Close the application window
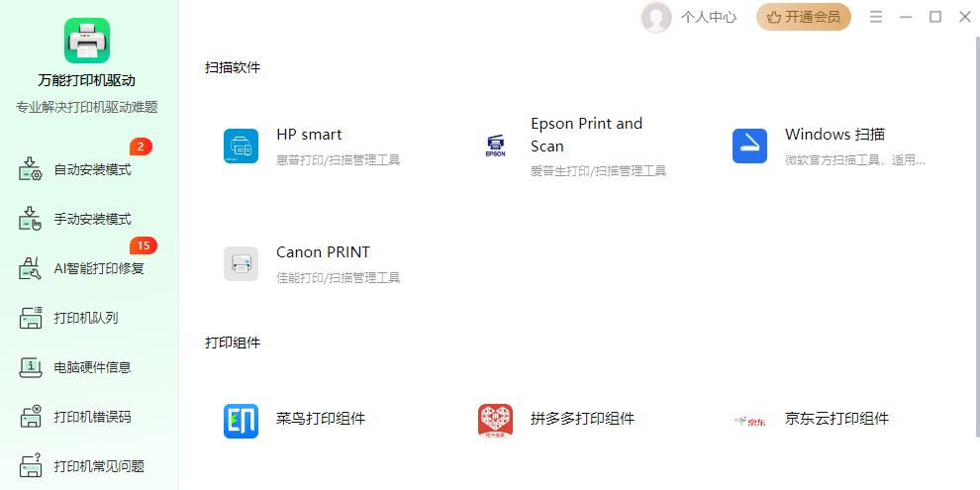 [964, 17]
